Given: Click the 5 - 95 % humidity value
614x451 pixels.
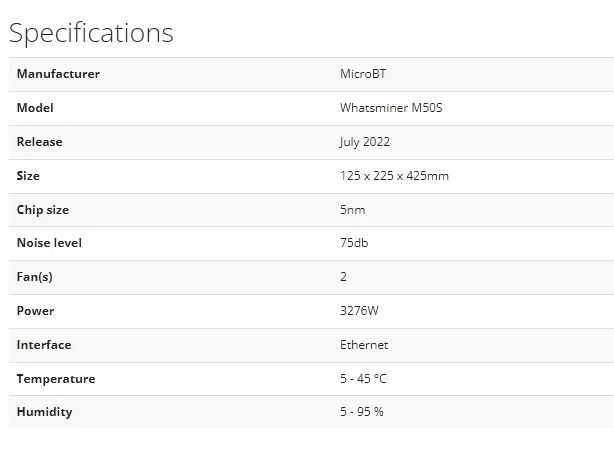Looking at the screenshot, I should [361, 412].
